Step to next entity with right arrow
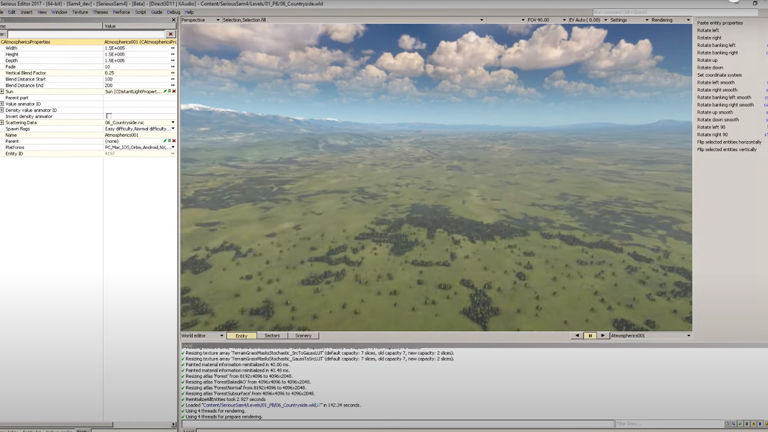 tap(603, 336)
